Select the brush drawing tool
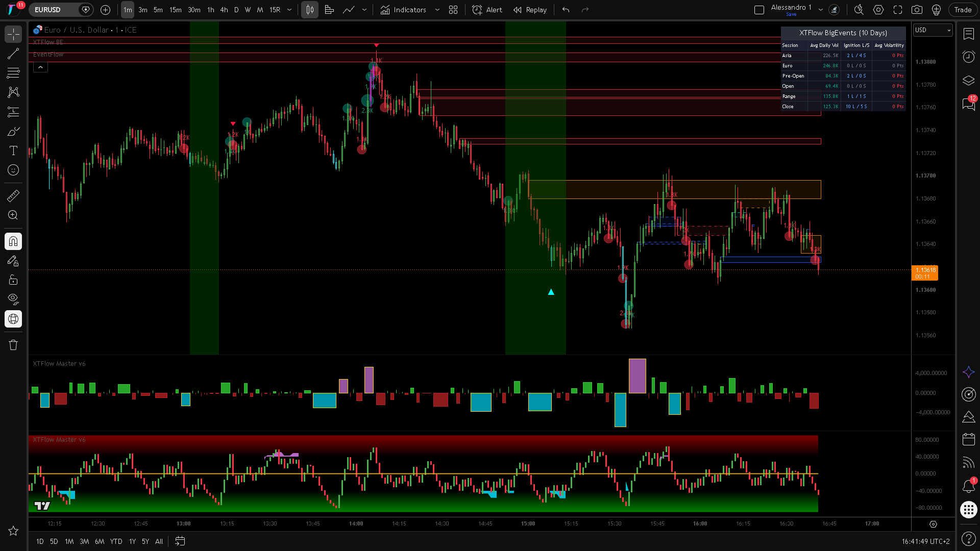The height and width of the screenshot is (551, 980). tap(13, 131)
